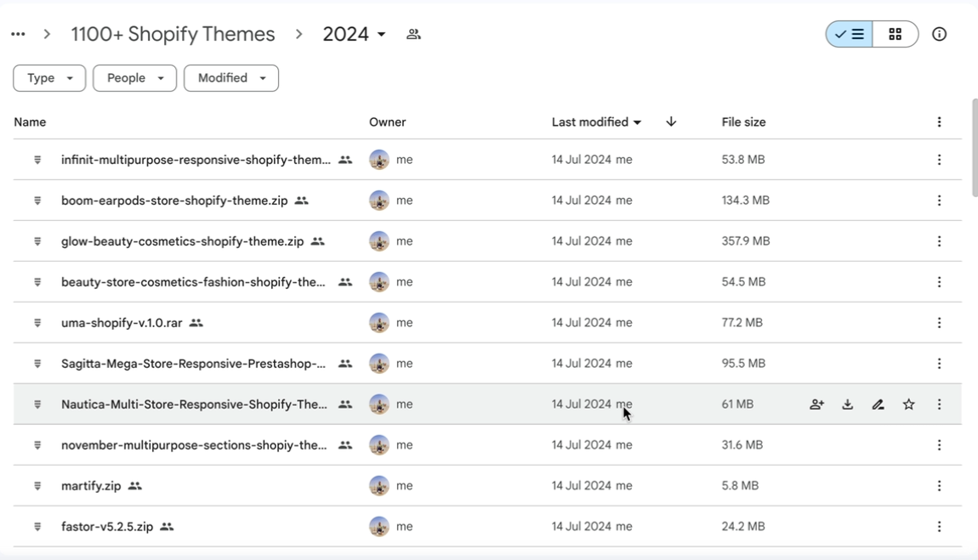Select the beauty-store-cosmetics-fashion file
Image resolution: width=978 pixels, height=560 pixels.
click(487, 282)
